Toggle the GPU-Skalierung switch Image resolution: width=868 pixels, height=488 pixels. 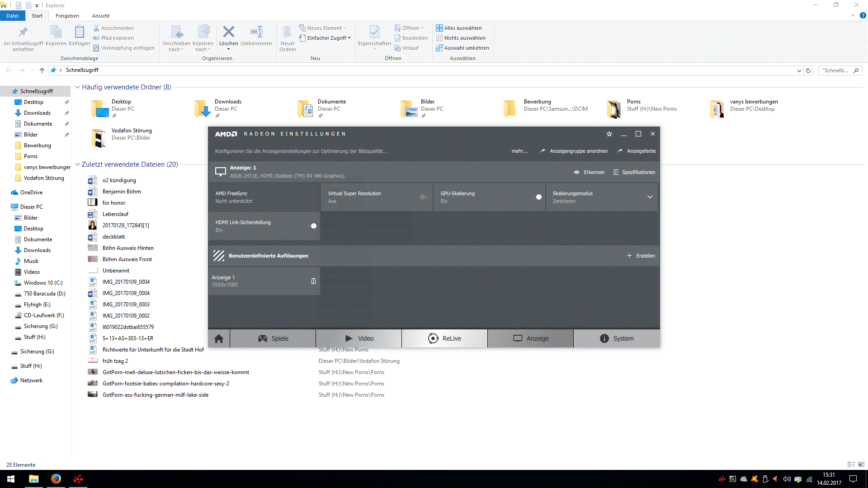pyautogui.click(x=538, y=197)
